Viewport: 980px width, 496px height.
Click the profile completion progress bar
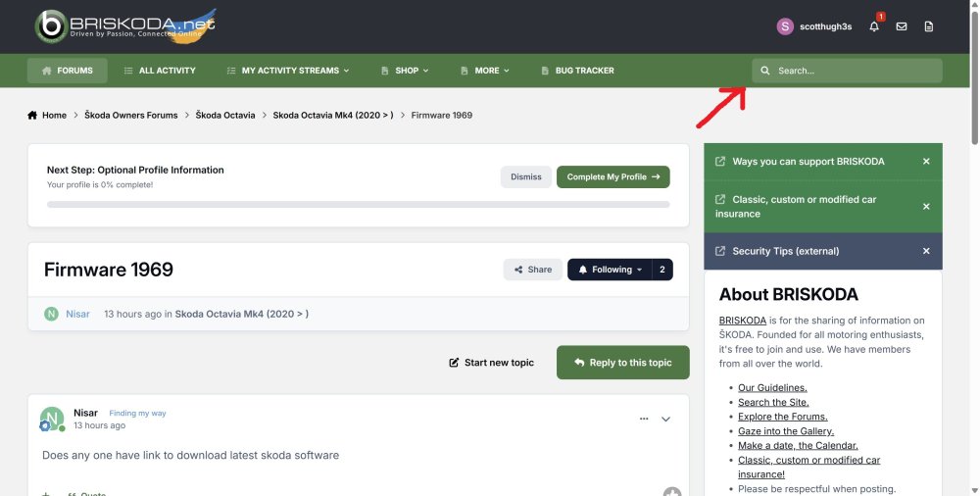(358, 205)
